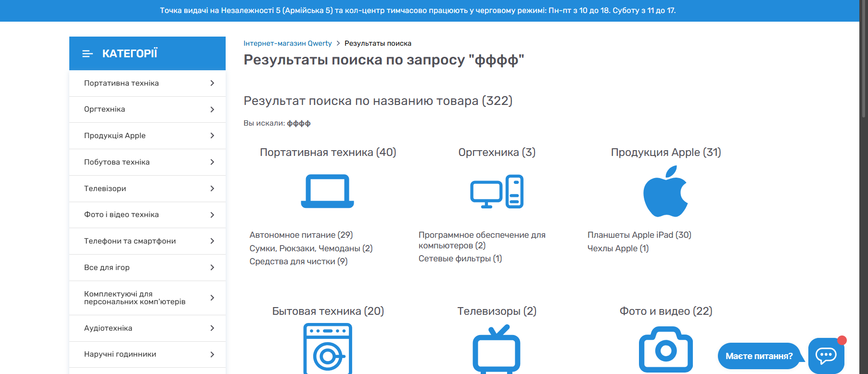Select Аудіотехніка in the categories menu
The width and height of the screenshot is (868, 374).
click(108, 328)
